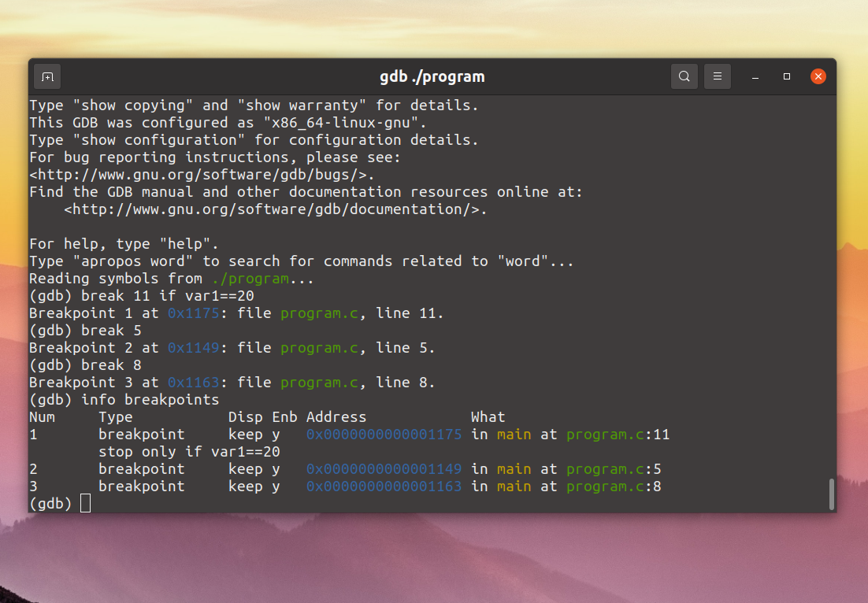Image resolution: width=868 pixels, height=603 pixels.
Task: Click the 'gdb ./program' window title
Action: click(432, 76)
